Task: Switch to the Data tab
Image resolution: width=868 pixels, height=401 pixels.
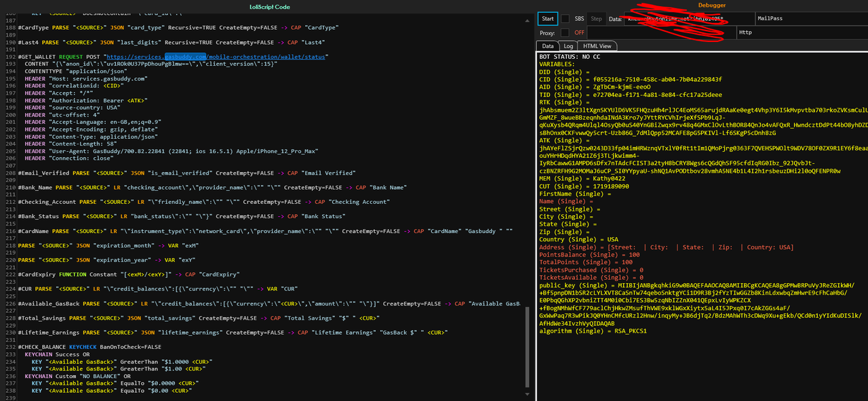Action: 548,46
